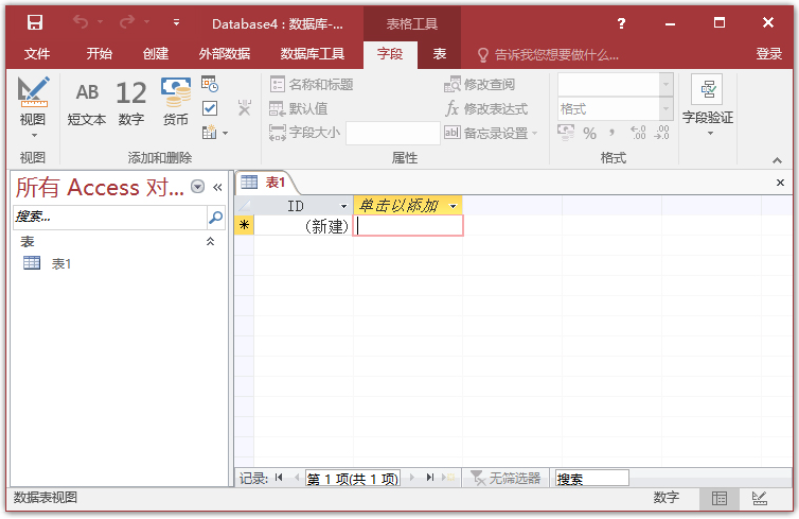The image size is (799, 519).
Task: Go to next record button
Action: tap(412, 478)
